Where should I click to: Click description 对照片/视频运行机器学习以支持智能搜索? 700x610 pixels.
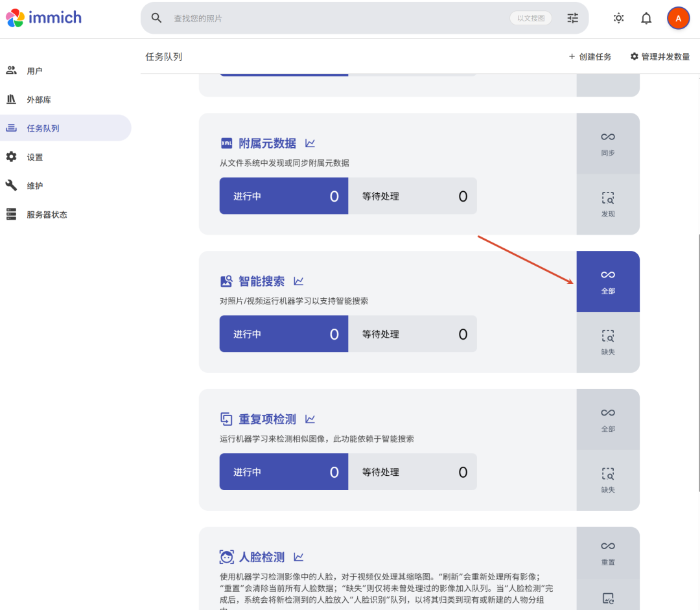click(x=294, y=301)
